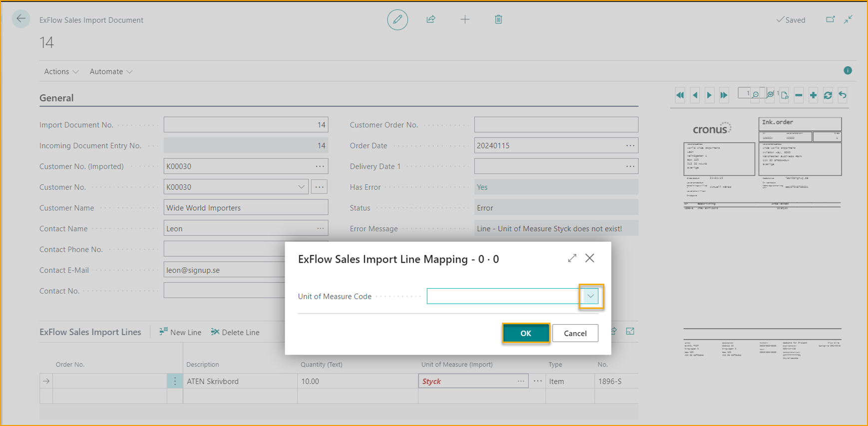
Task: Open document in new window icon
Action: (x=830, y=19)
